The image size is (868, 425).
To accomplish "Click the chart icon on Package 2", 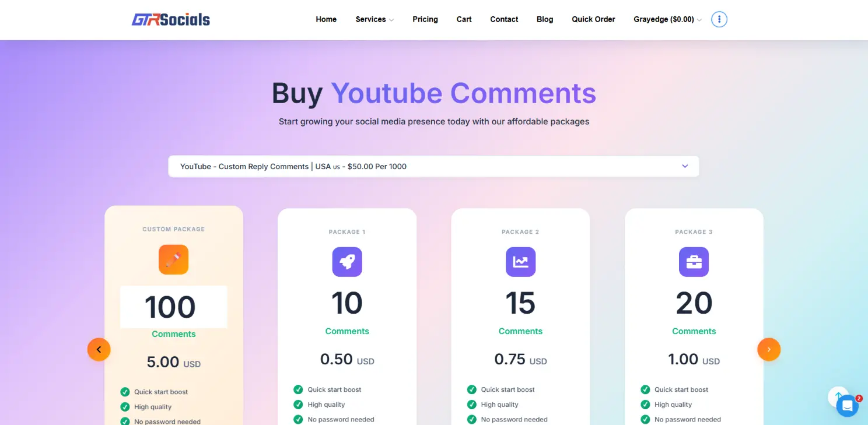I will point(520,262).
